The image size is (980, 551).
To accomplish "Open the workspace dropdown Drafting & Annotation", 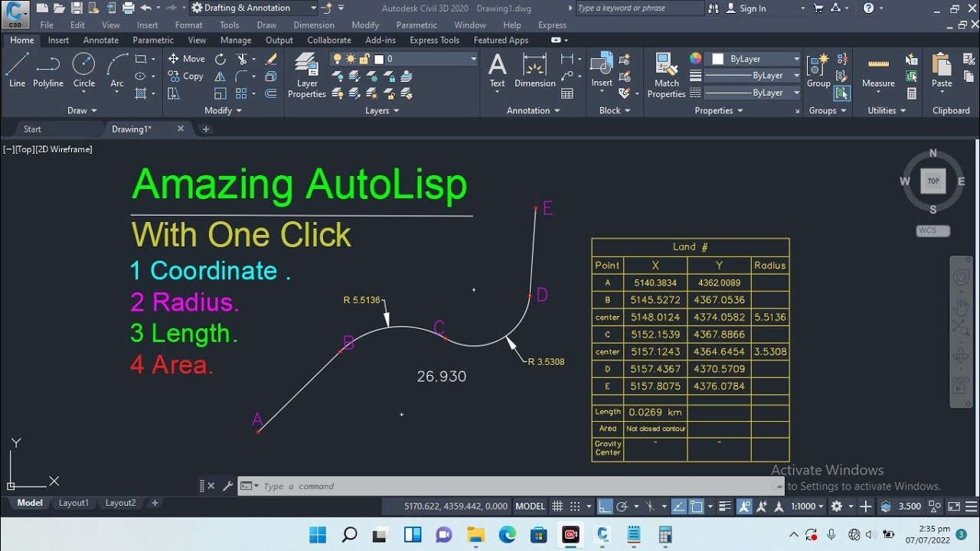I will click(253, 8).
